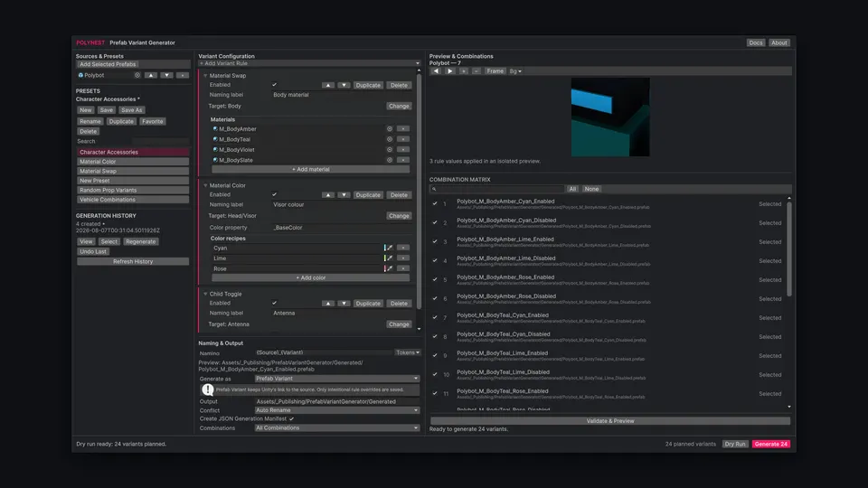
Task: Select the Material Swap preset in list
Action: 133,171
